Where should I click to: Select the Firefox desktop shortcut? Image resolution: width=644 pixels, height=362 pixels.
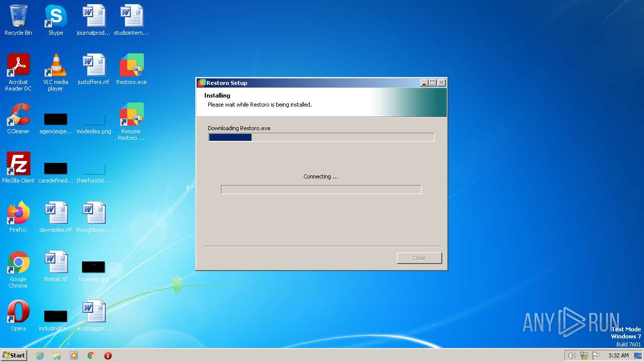click(18, 217)
